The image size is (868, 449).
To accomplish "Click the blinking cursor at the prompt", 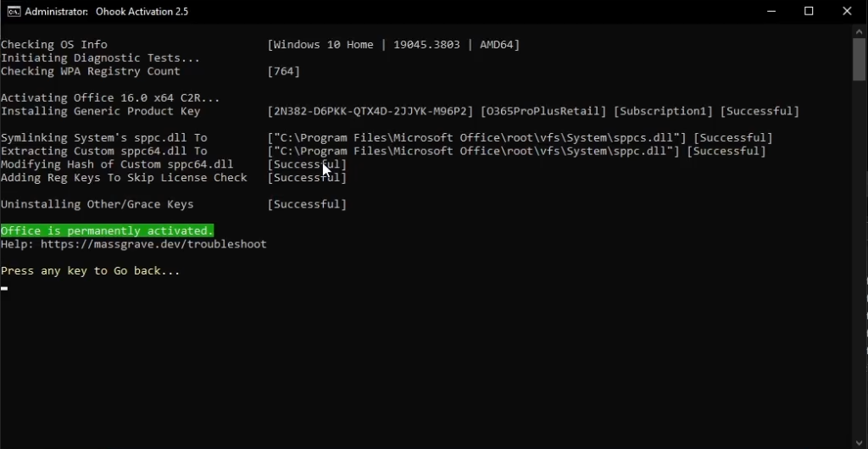I will point(4,288).
